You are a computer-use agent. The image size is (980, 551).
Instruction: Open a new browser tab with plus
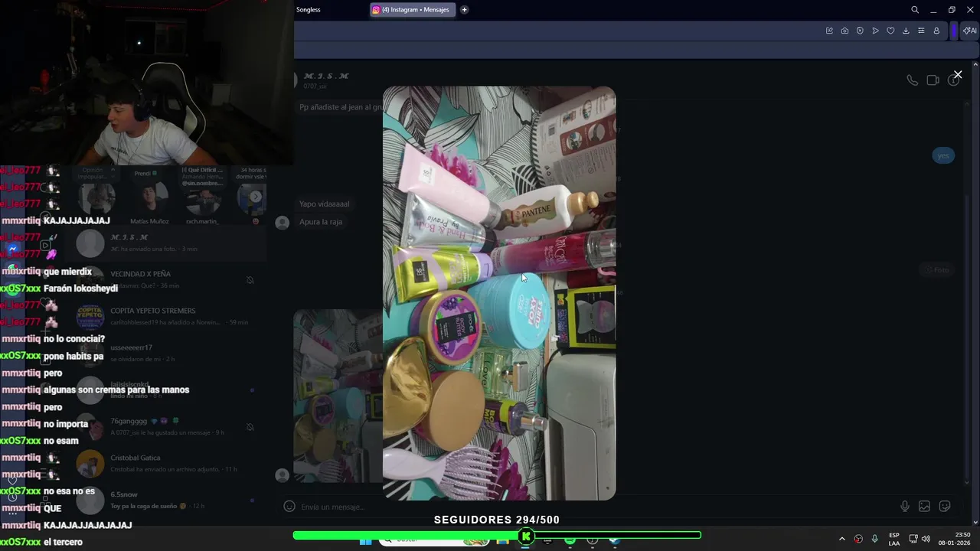click(464, 10)
